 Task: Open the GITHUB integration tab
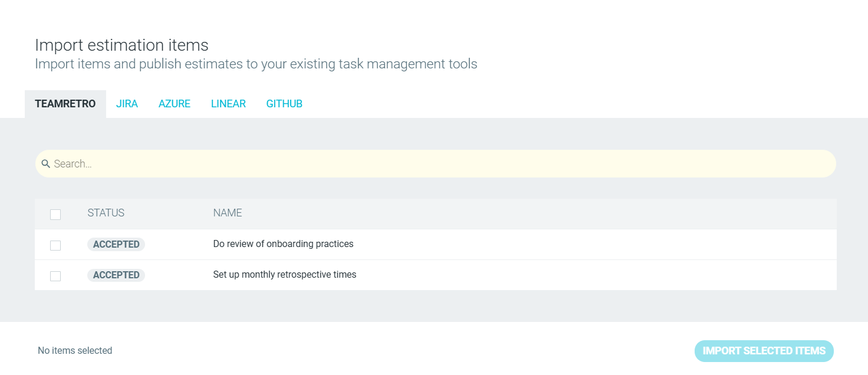point(284,104)
